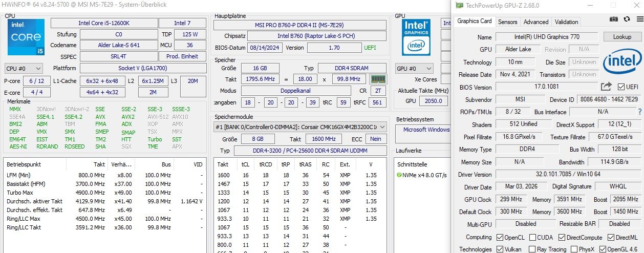Click the Lookup button
Screen dimensions: 644x253
pyautogui.click(x=622, y=37)
